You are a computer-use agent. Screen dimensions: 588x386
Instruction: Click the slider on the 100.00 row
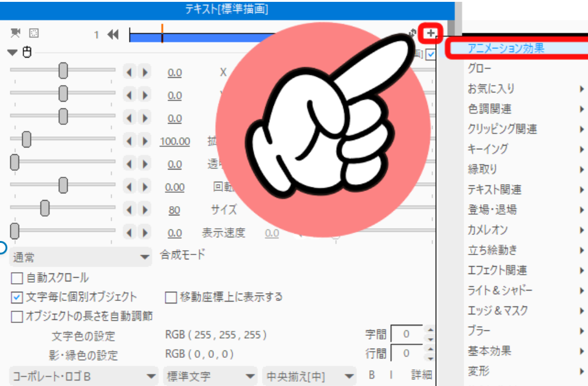[26, 139]
